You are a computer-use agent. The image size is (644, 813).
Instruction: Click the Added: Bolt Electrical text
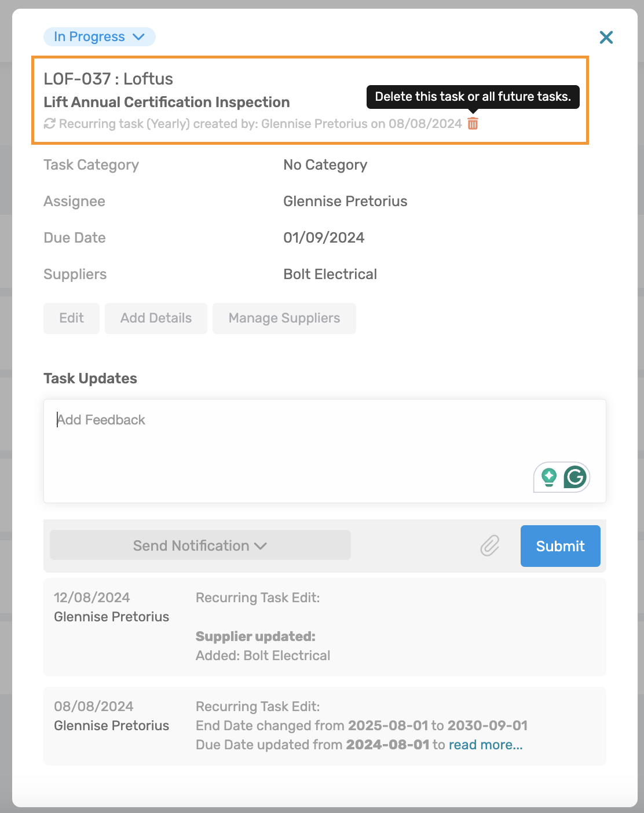tap(263, 655)
